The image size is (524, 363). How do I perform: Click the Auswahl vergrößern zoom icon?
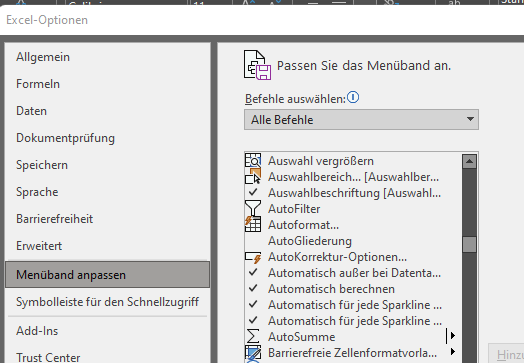(x=253, y=160)
